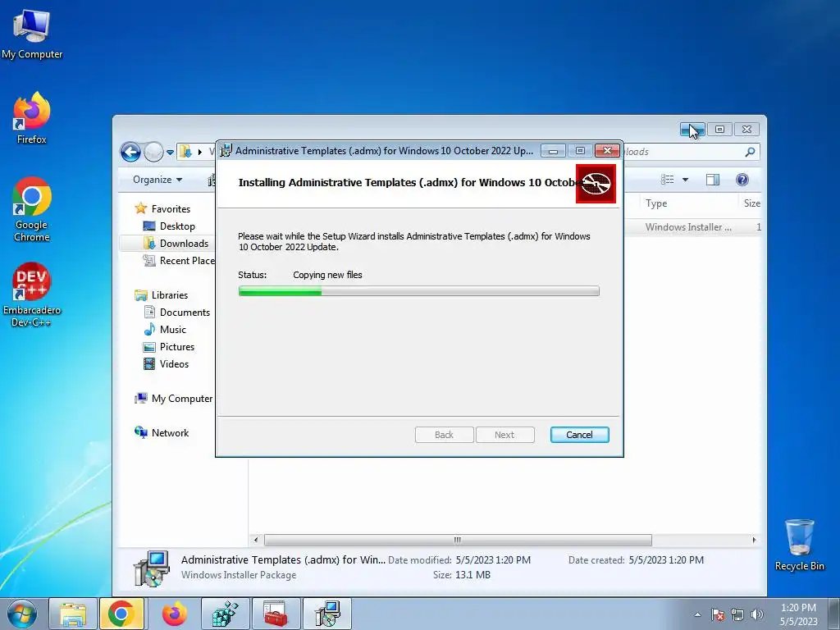Open Google Chrome desktop shortcut

click(32, 209)
